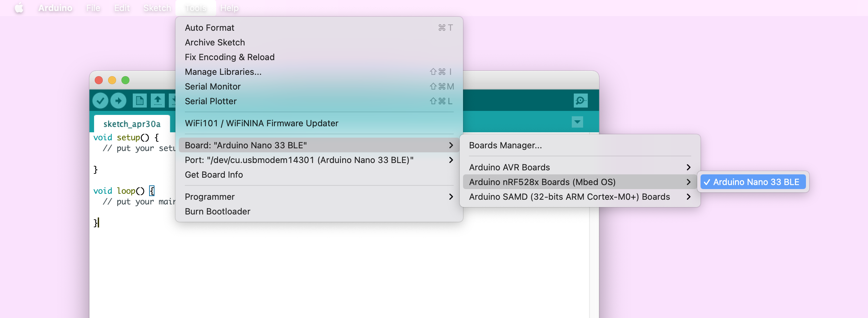Expand Arduino AVR Boards submenu
Image resolution: width=868 pixels, height=318 pixels.
point(579,167)
